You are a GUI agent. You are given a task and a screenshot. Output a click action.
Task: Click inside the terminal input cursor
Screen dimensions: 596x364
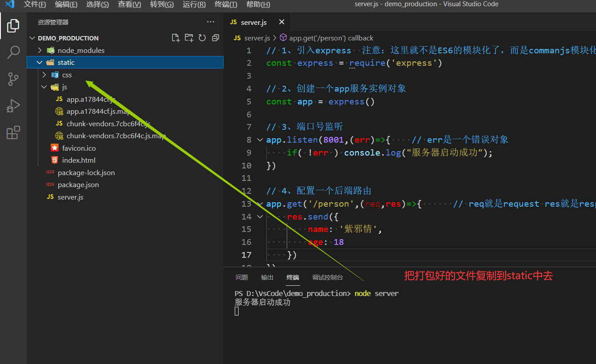(x=237, y=311)
